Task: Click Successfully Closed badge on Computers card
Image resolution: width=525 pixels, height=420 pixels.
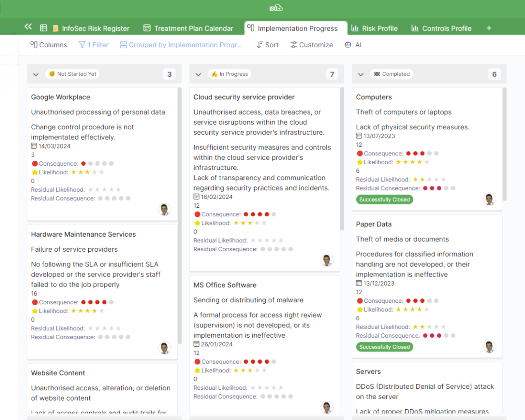Action: coord(384,200)
